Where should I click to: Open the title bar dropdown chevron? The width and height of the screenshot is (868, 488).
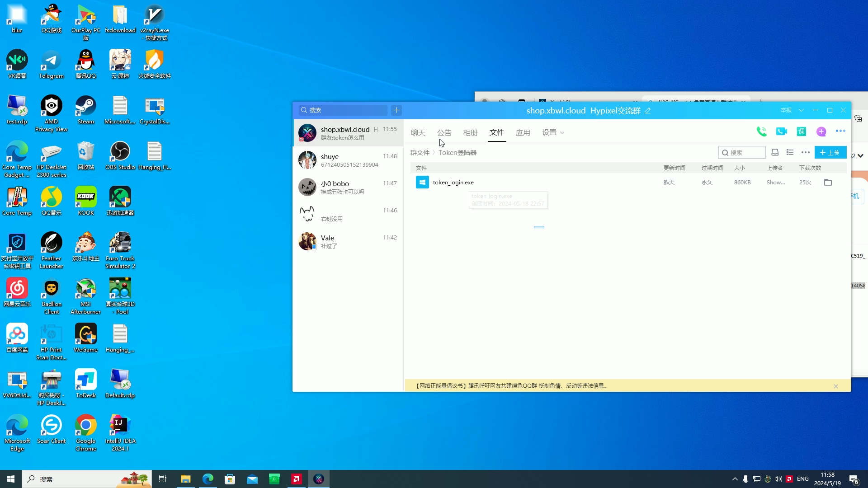(x=801, y=110)
